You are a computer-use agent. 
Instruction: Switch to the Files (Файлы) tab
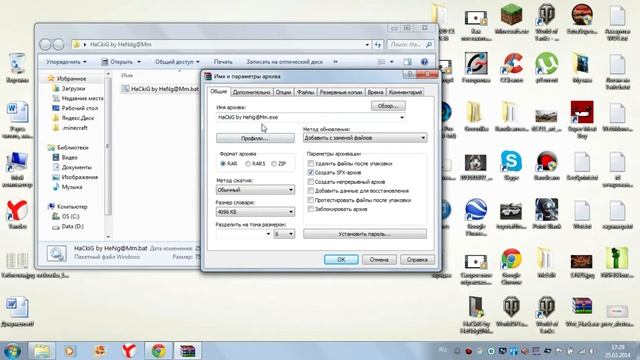(305, 92)
